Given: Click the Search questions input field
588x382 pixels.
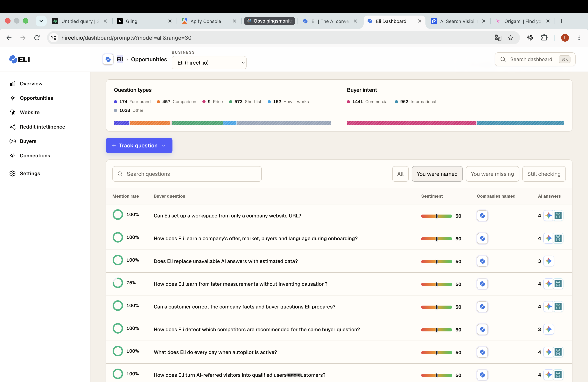Looking at the screenshot, I should pyautogui.click(x=187, y=174).
